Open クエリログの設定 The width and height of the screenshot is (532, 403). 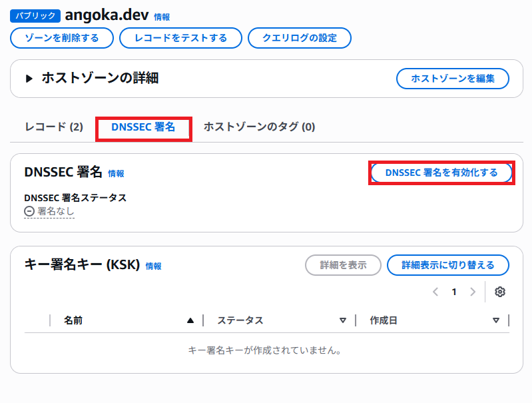pyautogui.click(x=300, y=38)
